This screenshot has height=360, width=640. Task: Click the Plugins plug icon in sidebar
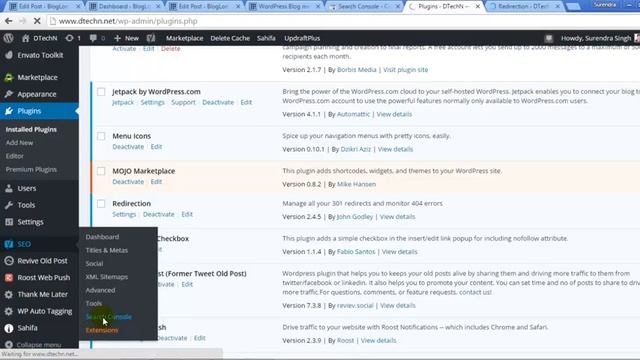[x=9, y=111]
